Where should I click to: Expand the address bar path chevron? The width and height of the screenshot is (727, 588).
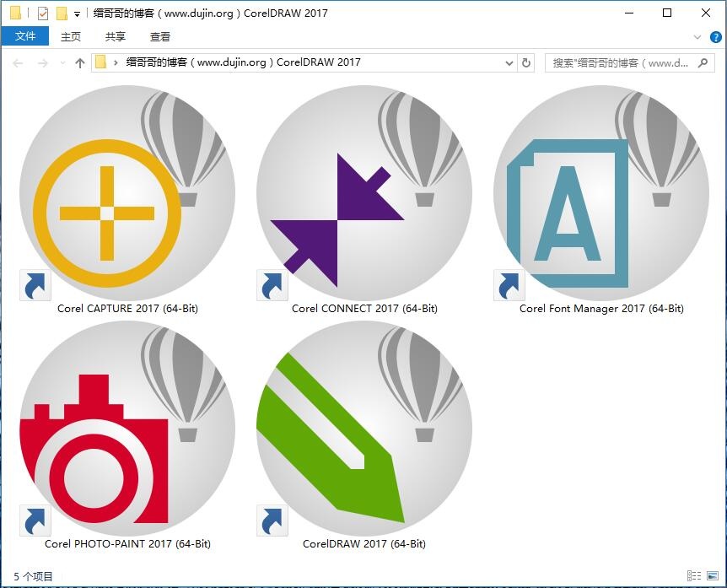click(x=116, y=62)
